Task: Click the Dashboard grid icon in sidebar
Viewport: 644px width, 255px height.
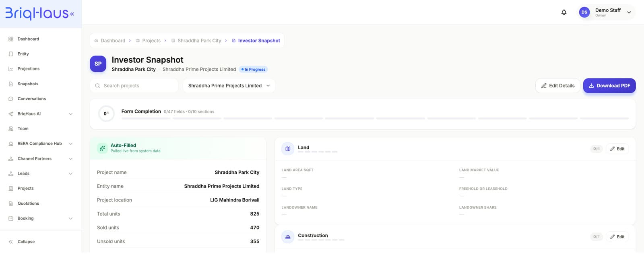Action: 11,39
